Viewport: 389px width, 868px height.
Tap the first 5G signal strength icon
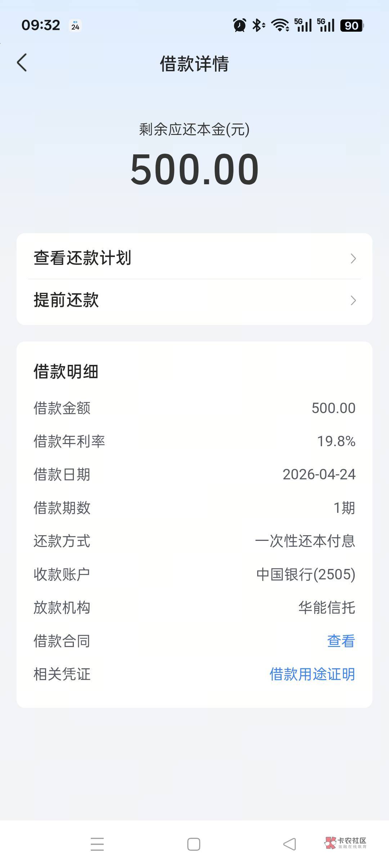(x=303, y=26)
